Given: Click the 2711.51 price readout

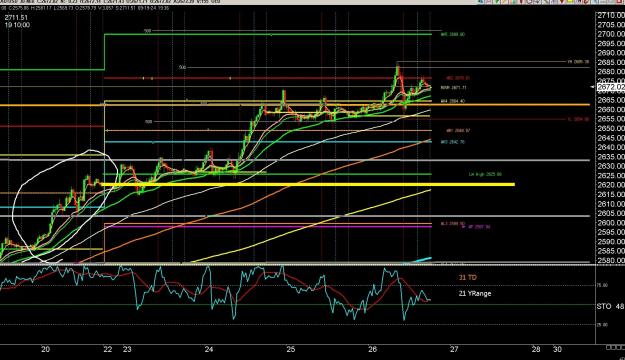Looking at the screenshot, I should [16, 18].
